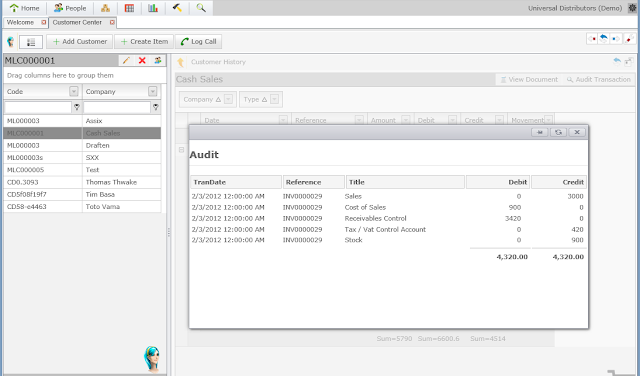Click the red-dot back navigation icon
Viewport: 640px width, 376px height.
click(x=592, y=39)
